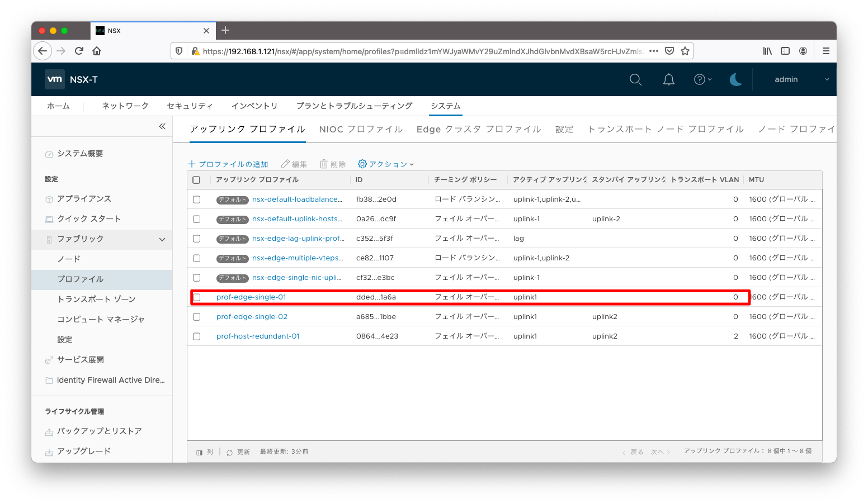Screen dimensions: 868x504
Task: Open システム概要 in sidebar
Action: pyautogui.click(x=80, y=153)
